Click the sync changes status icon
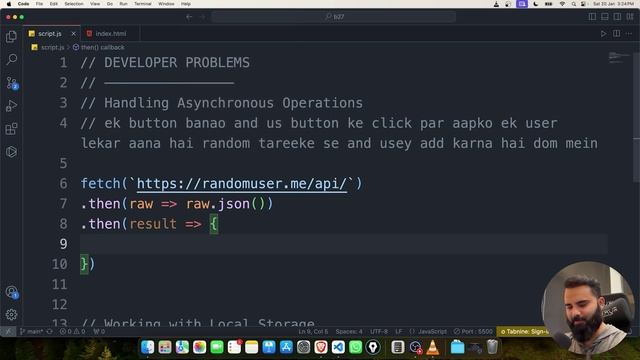This screenshot has width=640, height=360. coord(50,331)
